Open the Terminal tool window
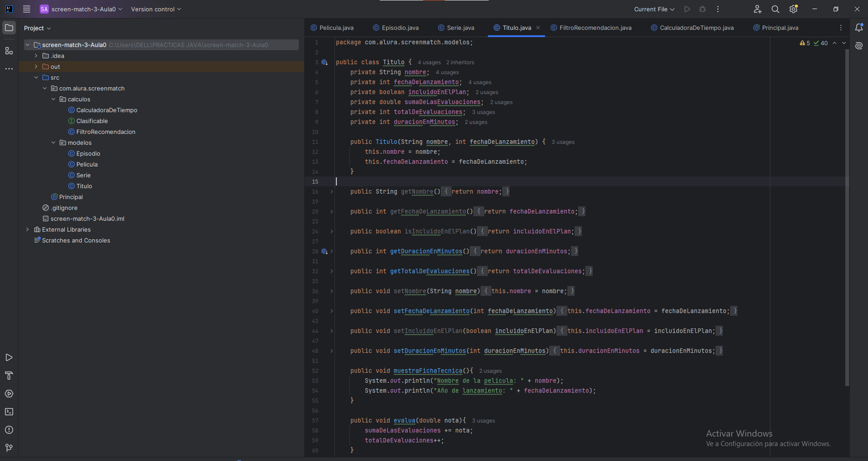 (x=9, y=412)
